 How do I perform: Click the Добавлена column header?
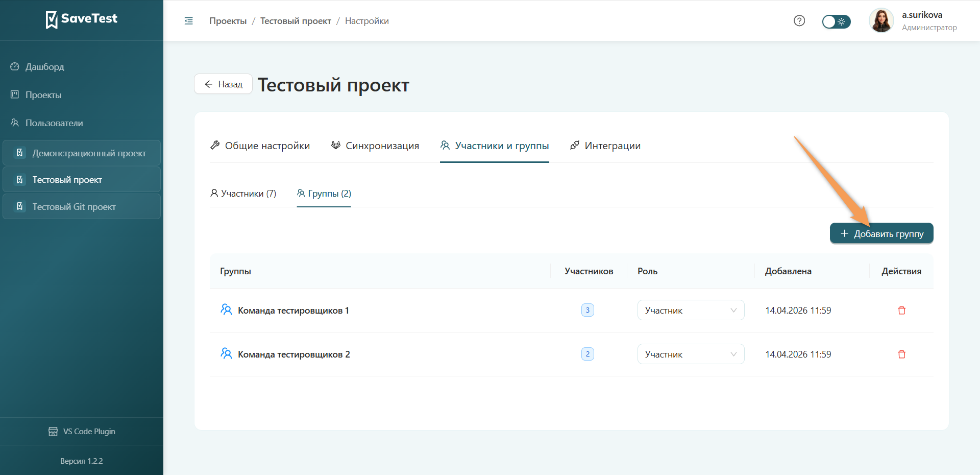(x=788, y=271)
